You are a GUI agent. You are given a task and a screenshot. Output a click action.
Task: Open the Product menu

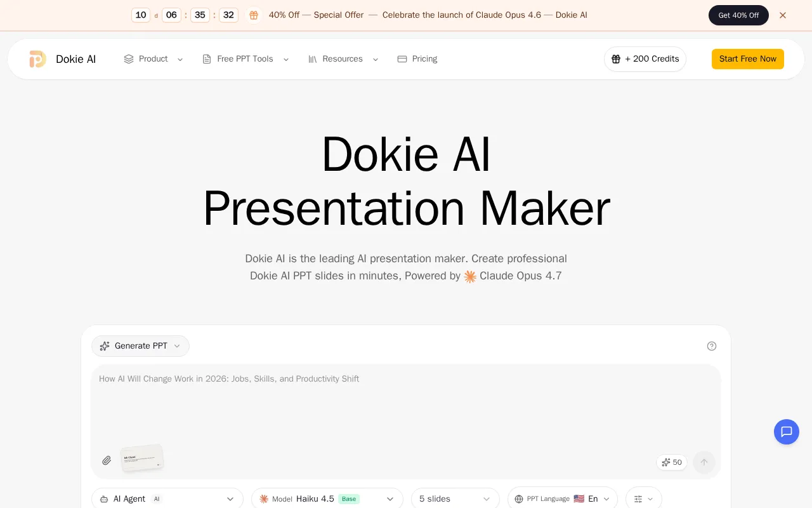point(154,59)
